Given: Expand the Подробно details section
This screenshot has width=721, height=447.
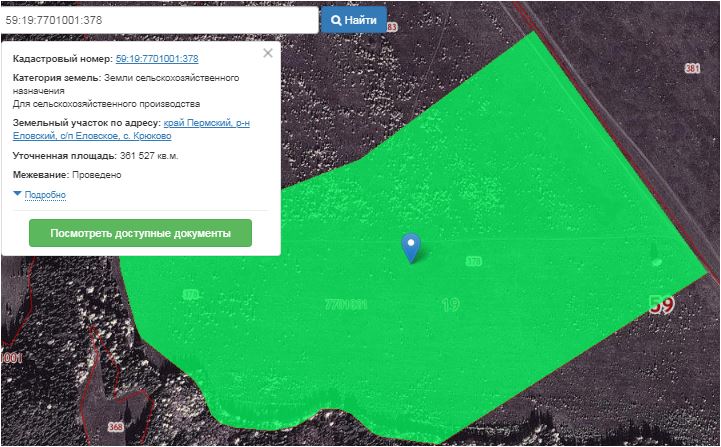Looking at the screenshot, I should click(44, 194).
